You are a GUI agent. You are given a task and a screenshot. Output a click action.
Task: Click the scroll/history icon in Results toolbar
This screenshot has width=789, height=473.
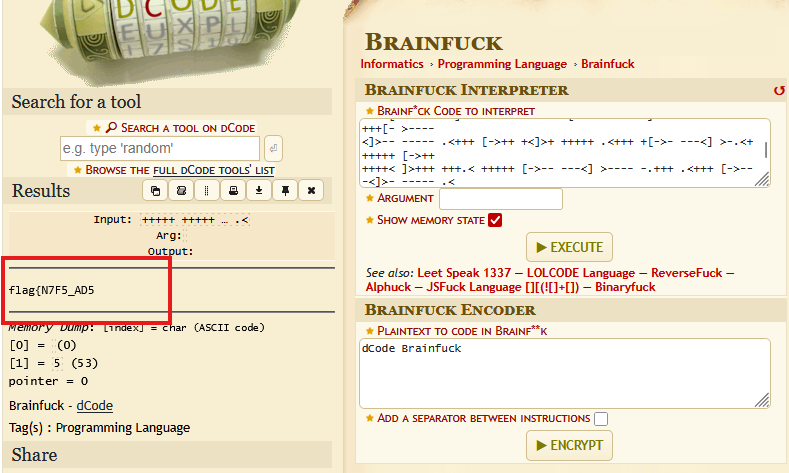pyautogui.click(x=181, y=191)
